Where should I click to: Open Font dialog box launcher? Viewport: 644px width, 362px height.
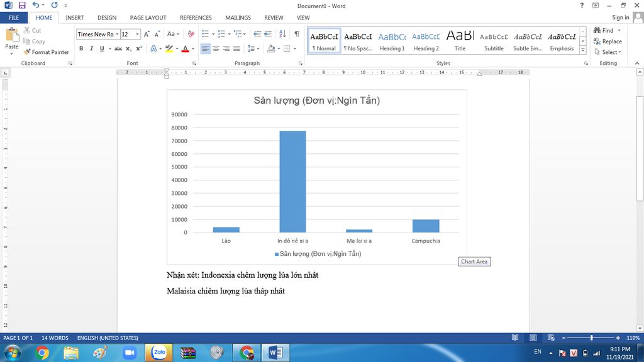194,63
